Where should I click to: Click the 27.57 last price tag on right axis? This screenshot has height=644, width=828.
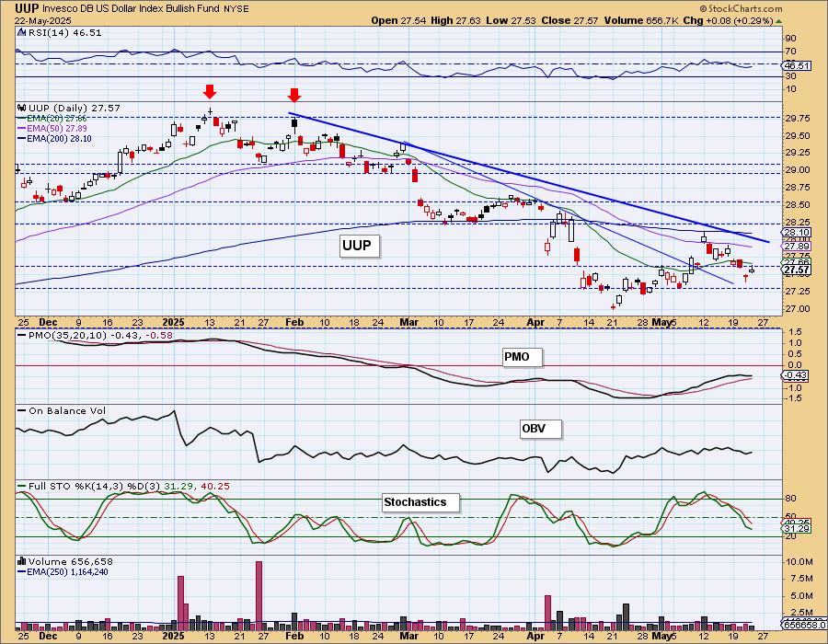click(797, 270)
